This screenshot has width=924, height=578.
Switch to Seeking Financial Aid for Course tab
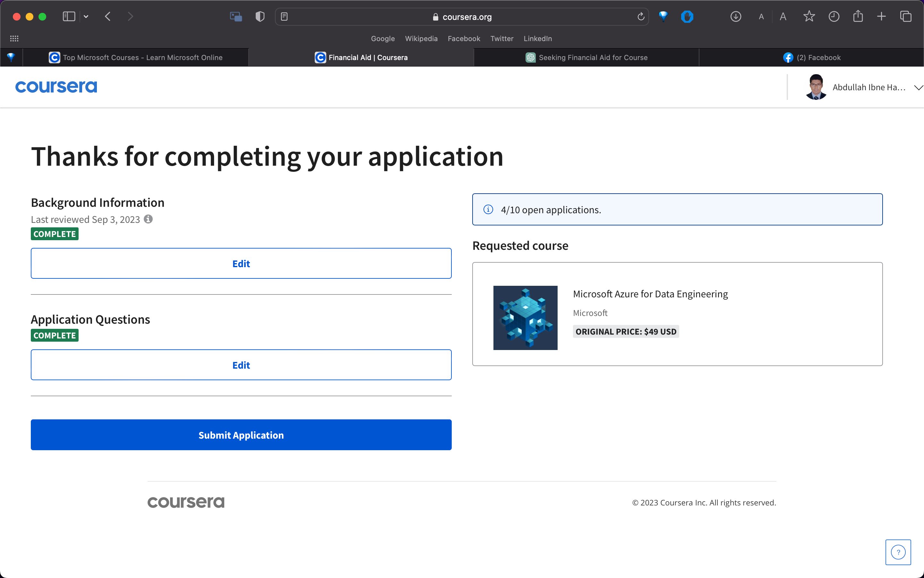tap(586, 57)
